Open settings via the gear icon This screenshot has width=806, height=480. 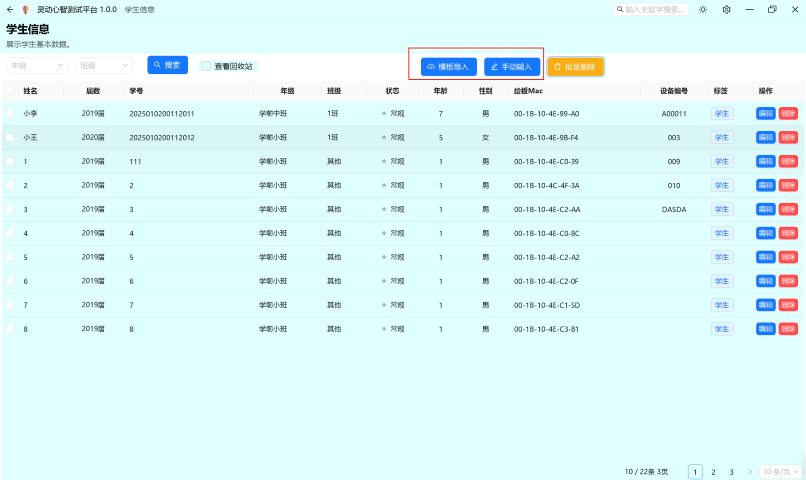[726, 9]
